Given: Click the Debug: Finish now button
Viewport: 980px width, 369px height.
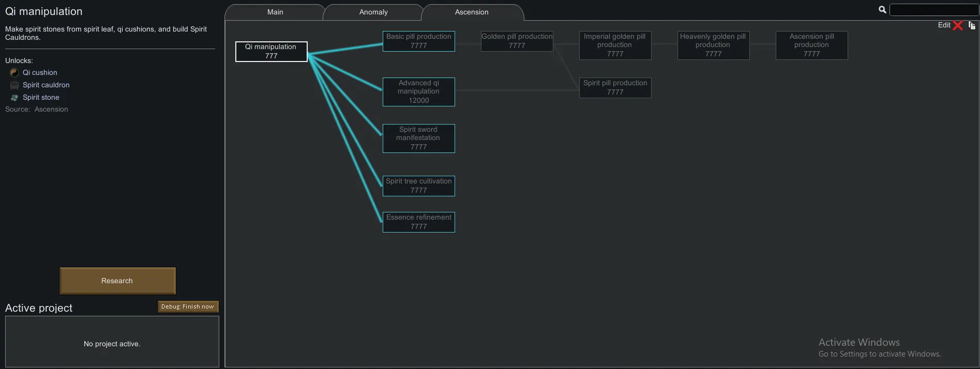Looking at the screenshot, I should point(188,306).
